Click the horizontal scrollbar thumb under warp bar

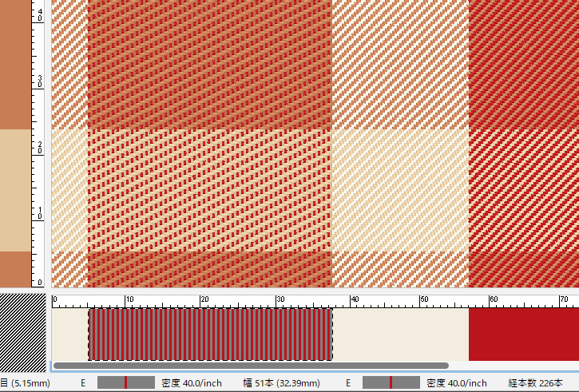pyautogui.click(x=251, y=366)
